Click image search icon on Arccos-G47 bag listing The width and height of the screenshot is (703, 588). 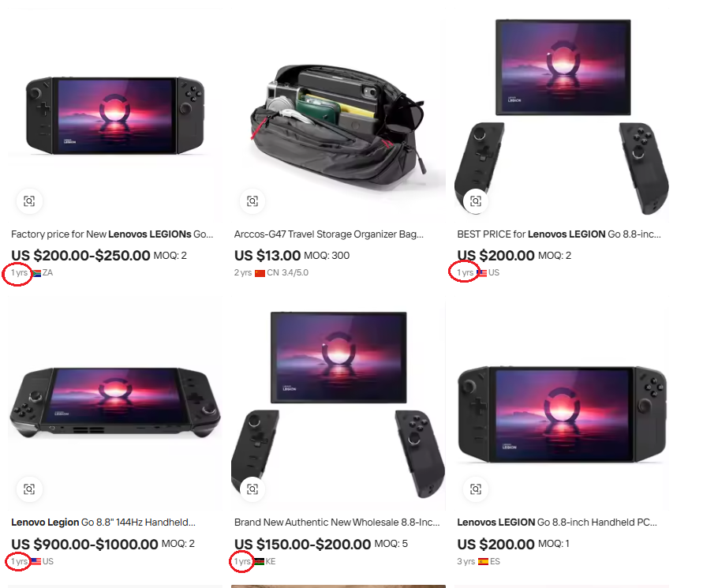[x=252, y=201]
